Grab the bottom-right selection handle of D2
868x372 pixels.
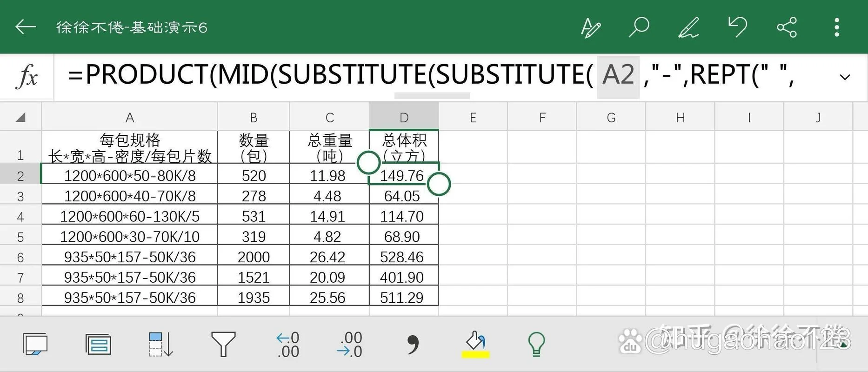[x=439, y=184]
